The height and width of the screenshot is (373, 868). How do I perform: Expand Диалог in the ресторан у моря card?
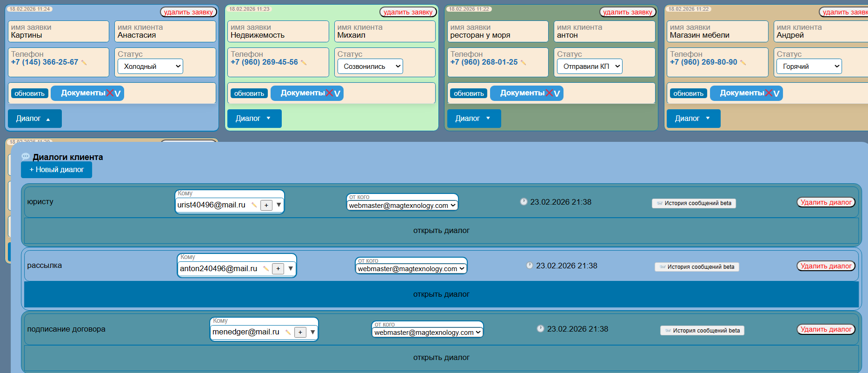click(473, 119)
